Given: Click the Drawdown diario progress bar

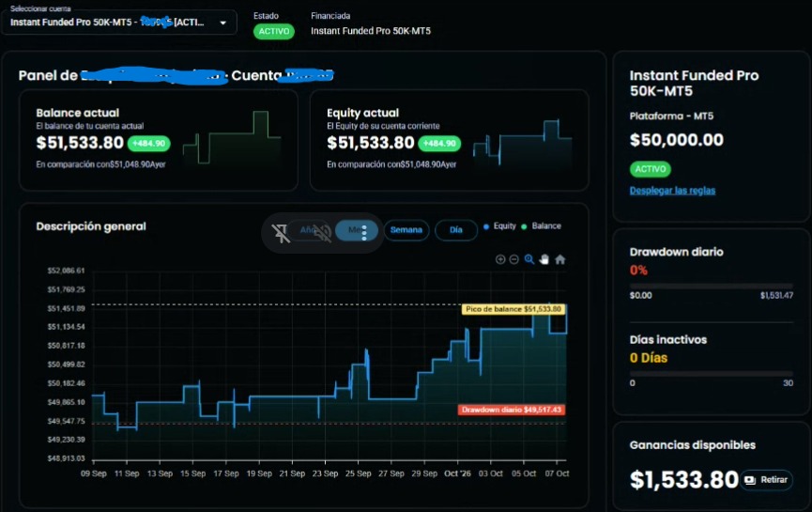Looking at the screenshot, I should [711, 286].
